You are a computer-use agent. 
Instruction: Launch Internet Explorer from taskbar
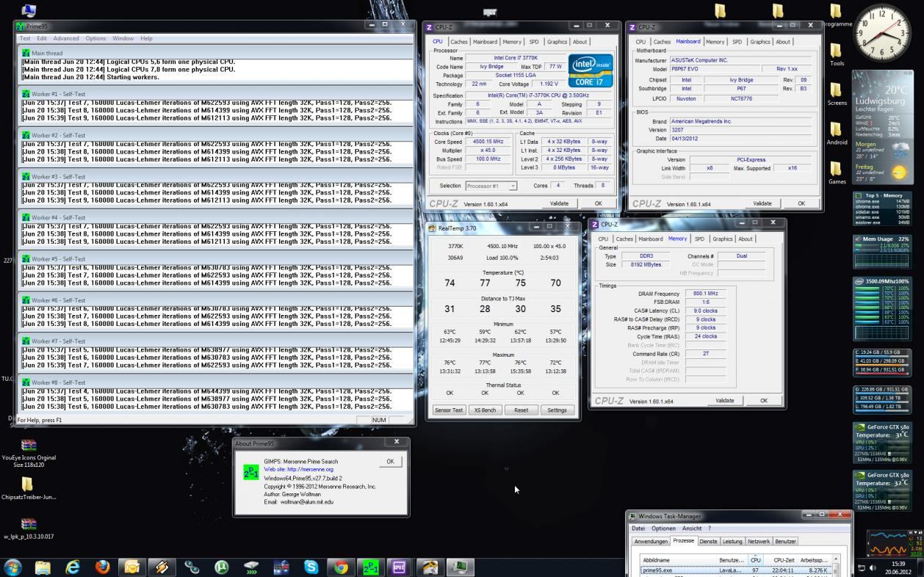[x=72, y=567]
